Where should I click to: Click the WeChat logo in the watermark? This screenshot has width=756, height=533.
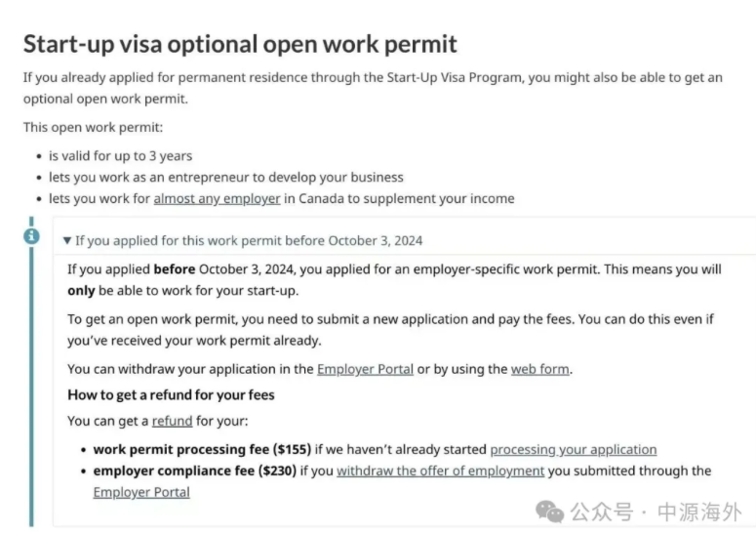click(550, 512)
